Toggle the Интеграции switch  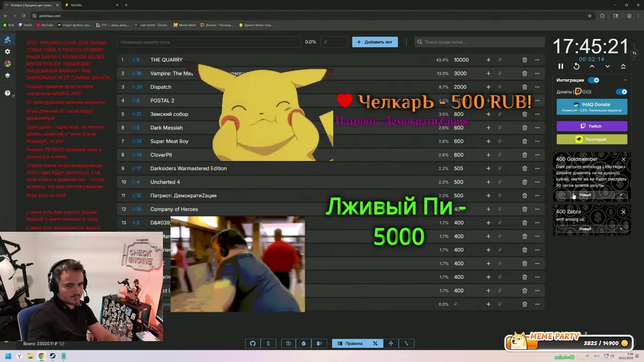pyautogui.click(x=594, y=80)
